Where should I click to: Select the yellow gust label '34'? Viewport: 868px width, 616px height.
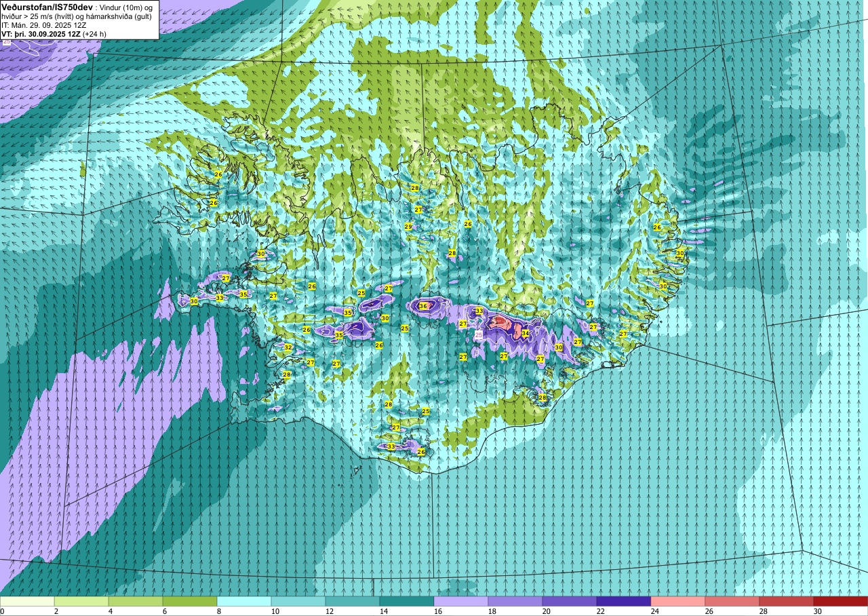[x=525, y=333]
